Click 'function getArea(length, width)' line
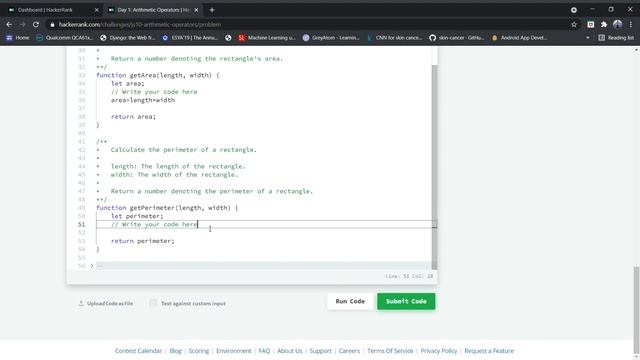 point(158,75)
